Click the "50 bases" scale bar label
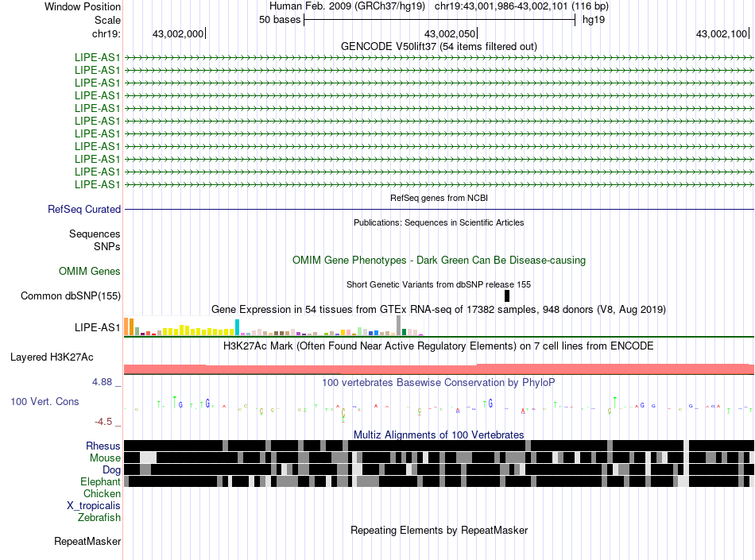Screen dimensions: 755x560 (x=280, y=20)
